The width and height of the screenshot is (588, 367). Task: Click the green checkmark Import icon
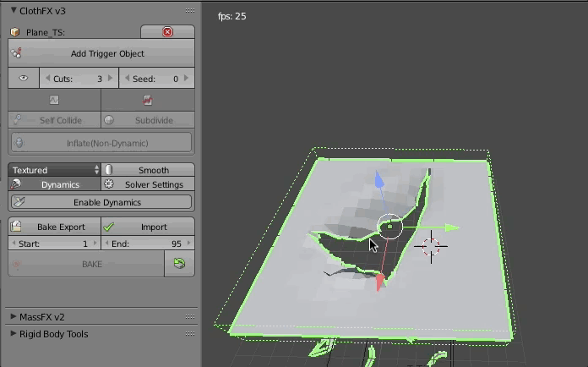click(109, 227)
